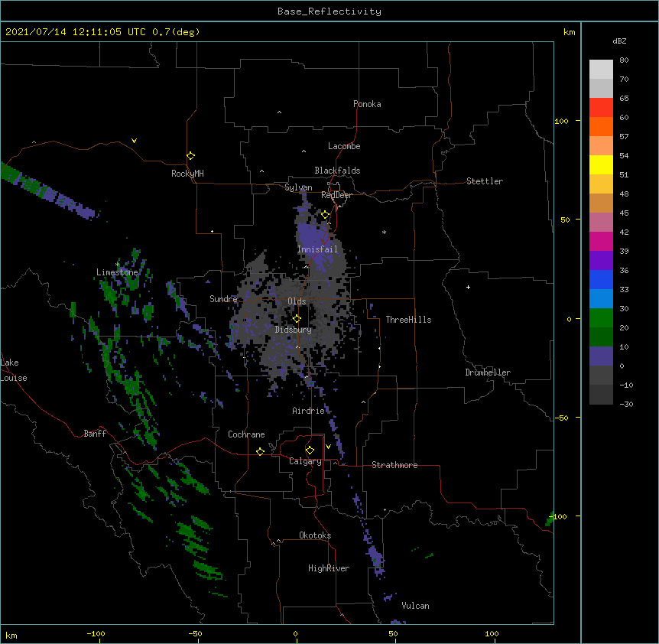
Task: Pick the red 65 dBZ legend color
Action: point(601,107)
